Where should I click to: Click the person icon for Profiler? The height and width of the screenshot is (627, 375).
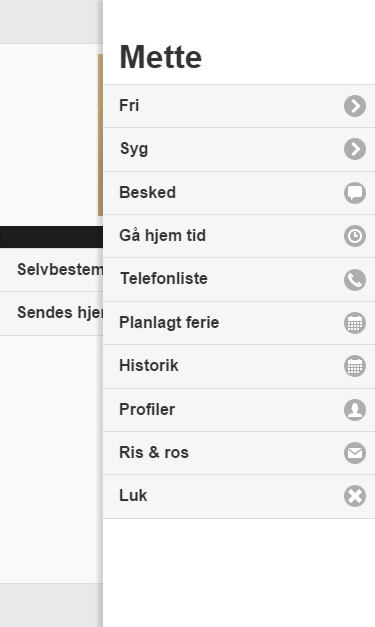pyautogui.click(x=355, y=409)
